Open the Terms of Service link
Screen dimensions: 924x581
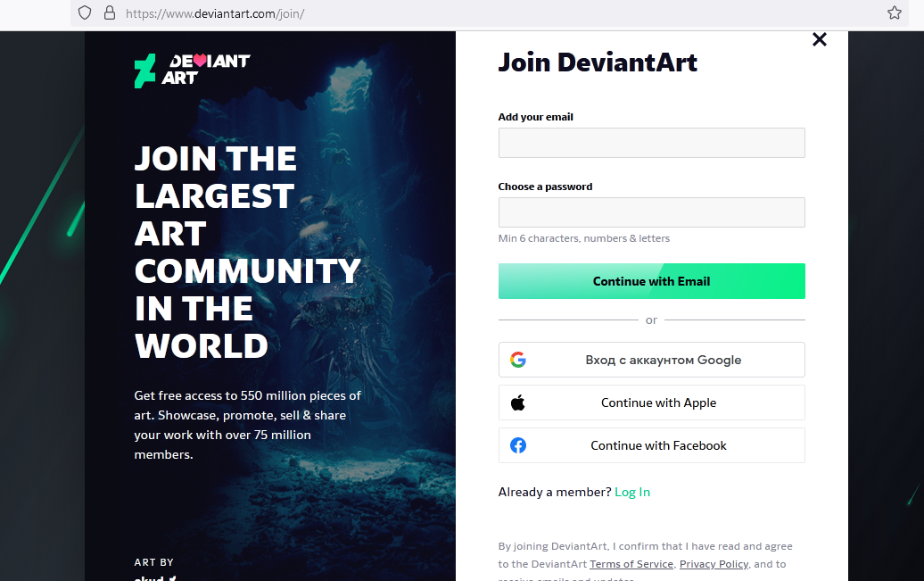click(631, 564)
